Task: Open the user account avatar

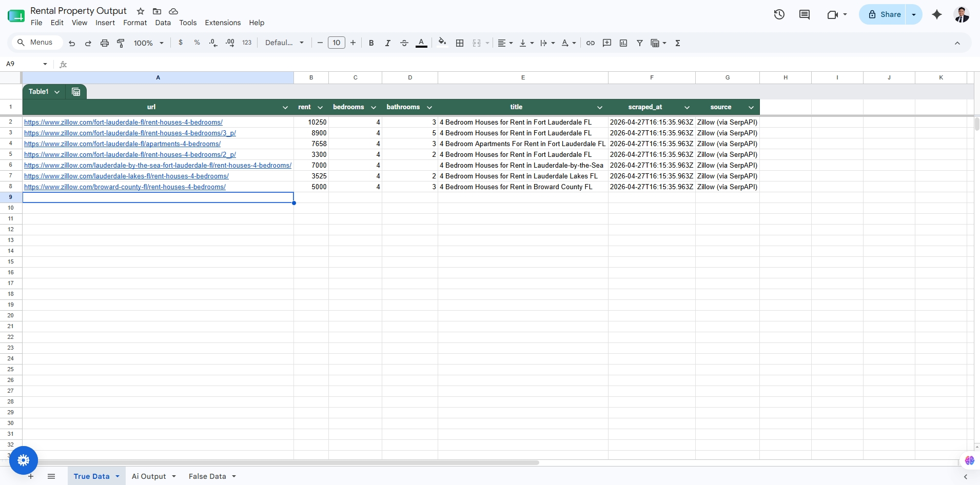Action: [x=962, y=14]
